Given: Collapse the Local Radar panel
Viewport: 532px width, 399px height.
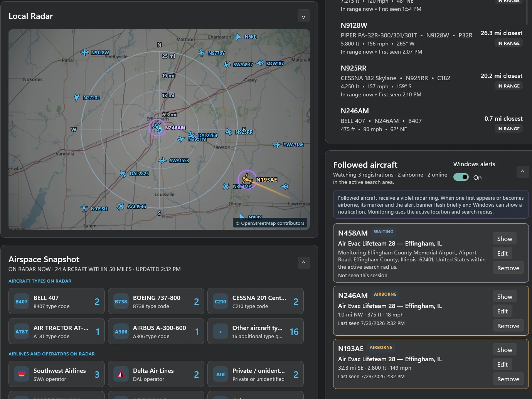Looking at the screenshot, I should click(304, 16).
